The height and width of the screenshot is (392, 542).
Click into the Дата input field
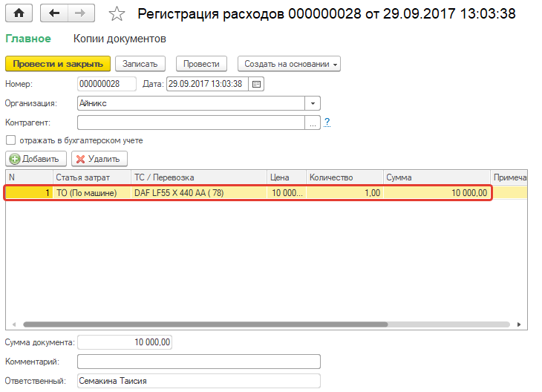[x=207, y=84]
